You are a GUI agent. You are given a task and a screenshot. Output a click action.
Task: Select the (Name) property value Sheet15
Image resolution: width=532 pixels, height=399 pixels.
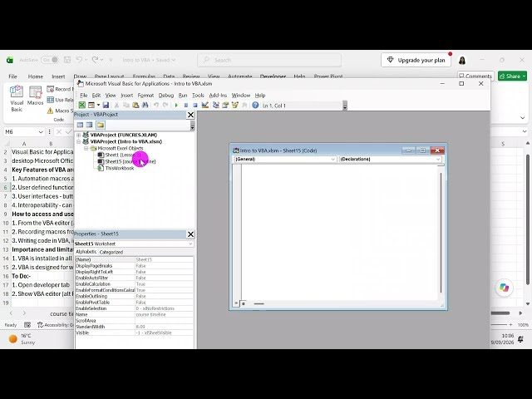(x=165, y=259)
